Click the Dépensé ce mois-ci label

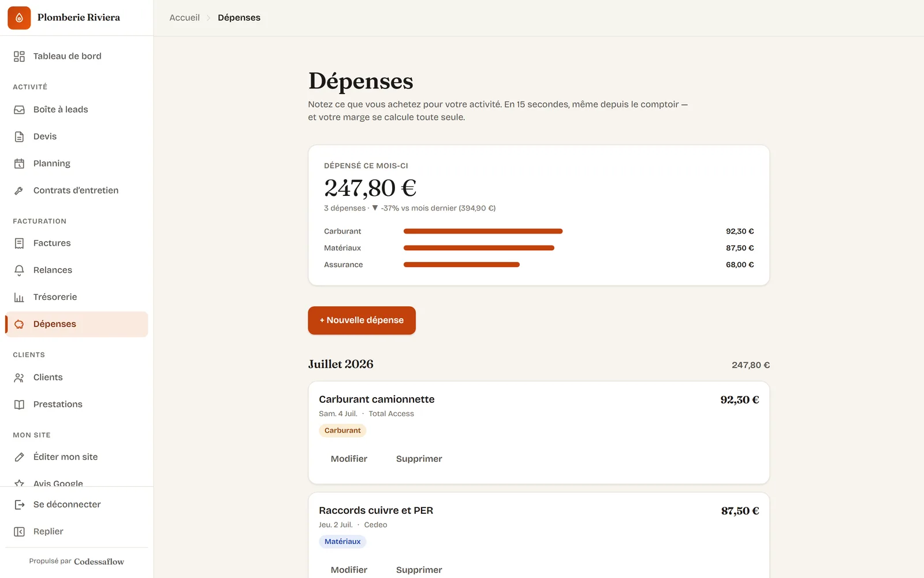point(366,166)
